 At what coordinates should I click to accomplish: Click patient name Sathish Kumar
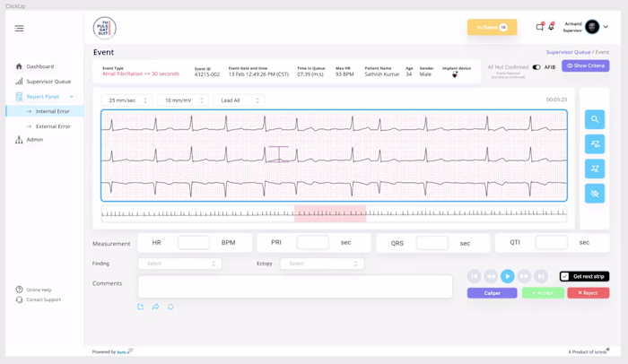coord(382,74)
